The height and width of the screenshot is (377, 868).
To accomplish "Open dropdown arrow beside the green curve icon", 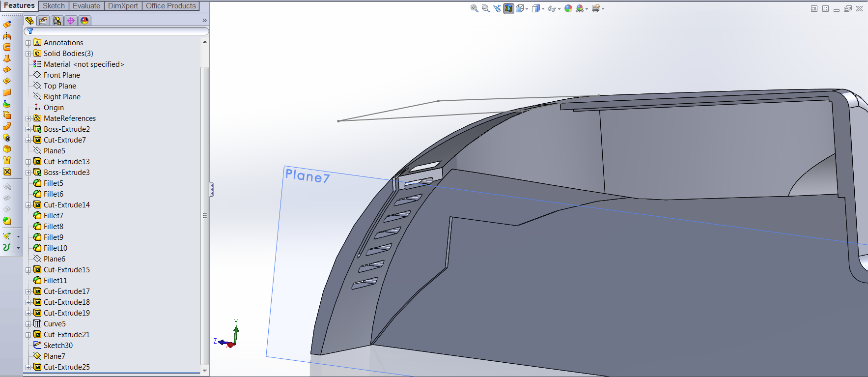I will click(18, 248).
